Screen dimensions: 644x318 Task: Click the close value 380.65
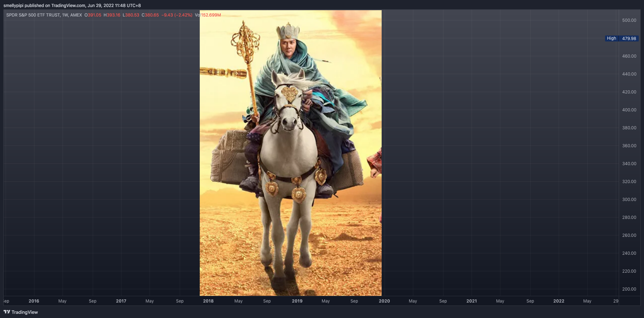[152, 15]
